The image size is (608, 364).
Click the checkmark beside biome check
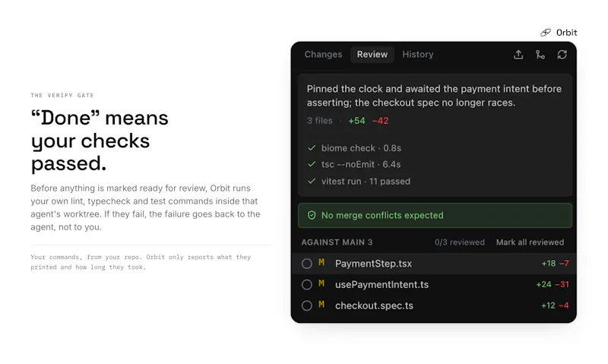(312, 147)
